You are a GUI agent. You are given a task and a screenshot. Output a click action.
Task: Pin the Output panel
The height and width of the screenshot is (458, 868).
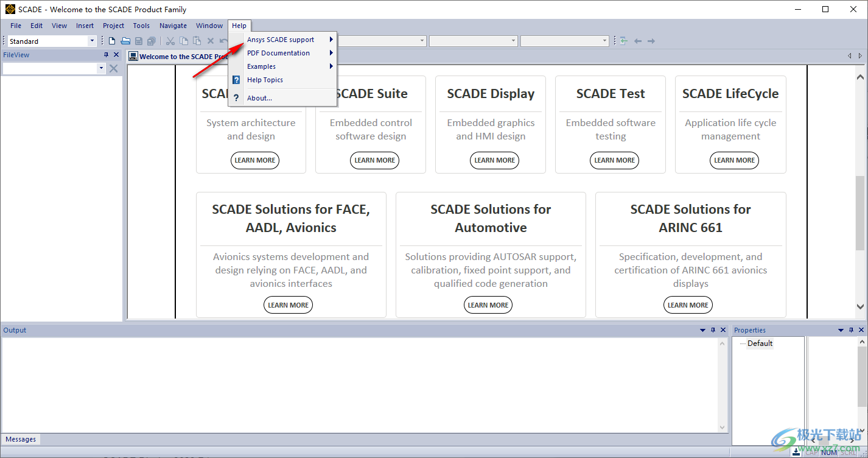(713, 330)
